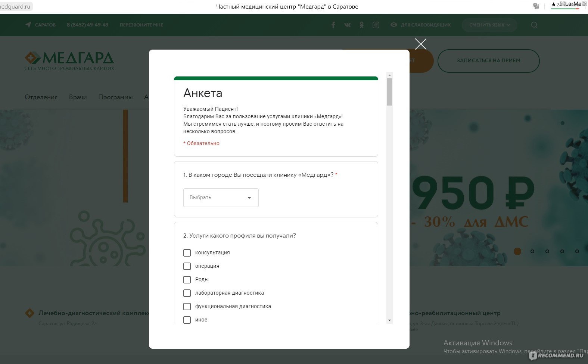Image resolution: width=588 pixels, height=364 pixels.
Task: Click the survey scrollbar down arrow
Action: (389, 320)
